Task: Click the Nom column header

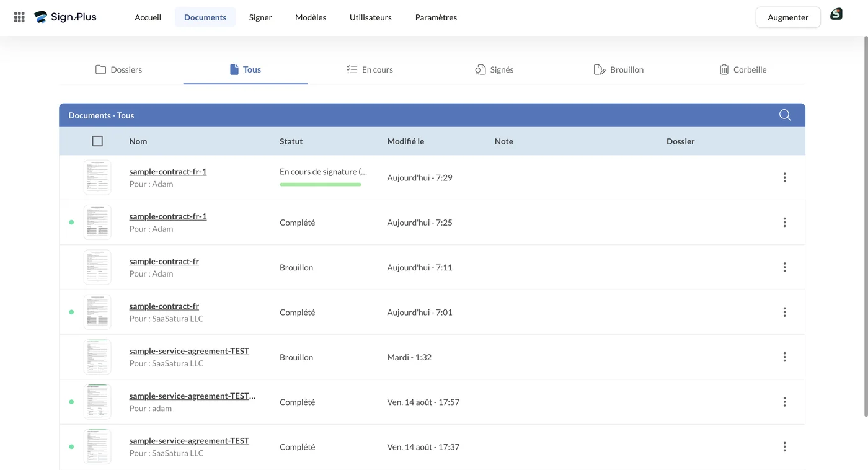Action: [138, 141]
